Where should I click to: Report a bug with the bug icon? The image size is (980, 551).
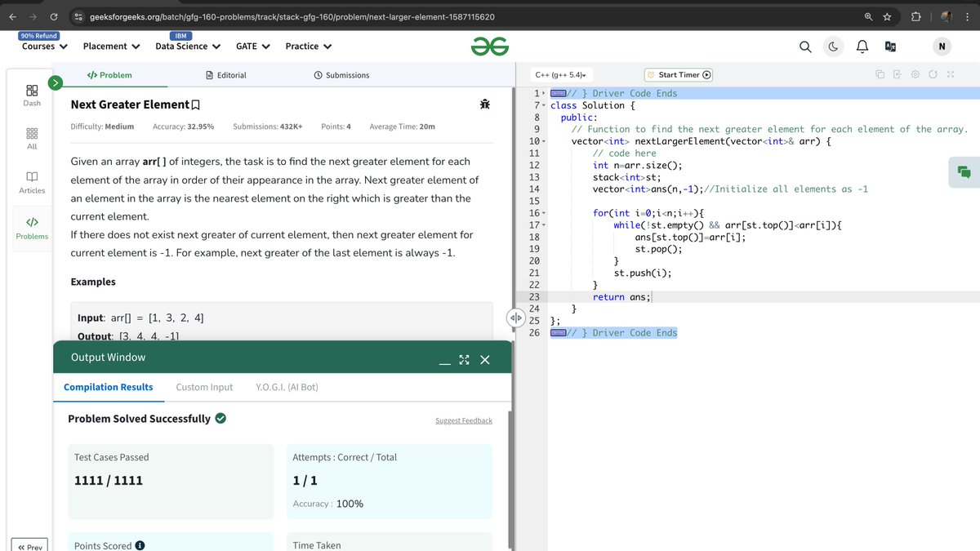point(485,104)
